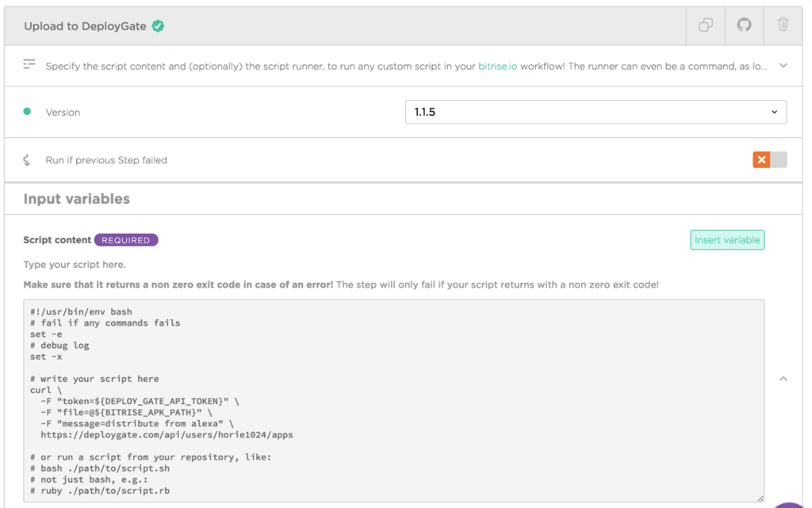Click the duplicate step icon
Viewport: 812px width, 508px height.
point(705,25)
